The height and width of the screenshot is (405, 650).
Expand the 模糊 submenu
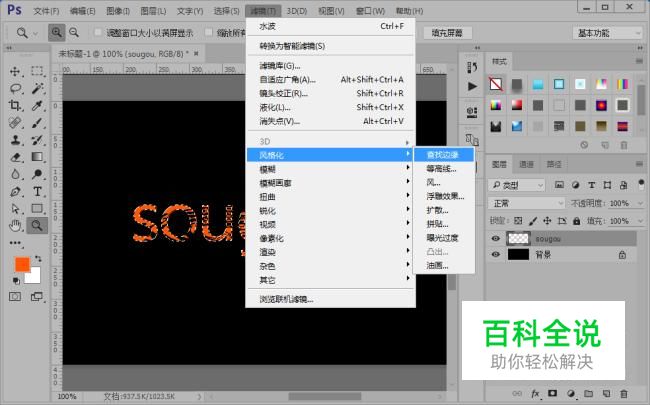pyautogui.click(x=330, y=169)
